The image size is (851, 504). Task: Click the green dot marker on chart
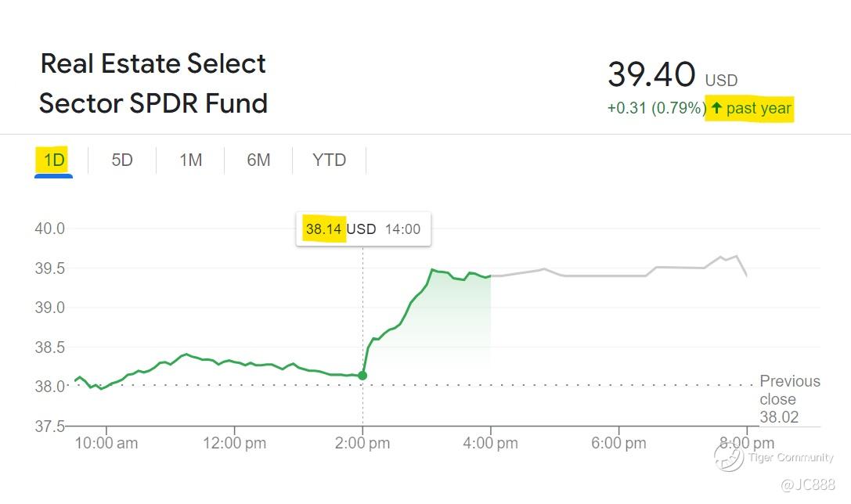(x=362, y=376)
